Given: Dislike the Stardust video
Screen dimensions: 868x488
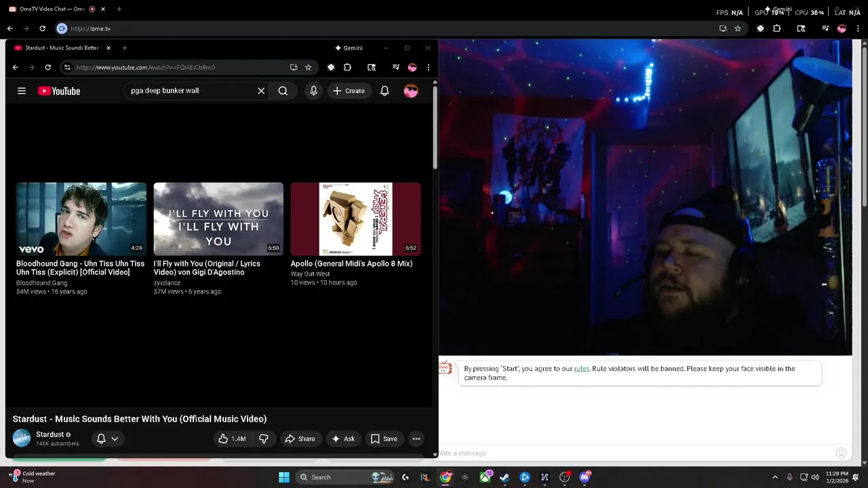Looking at the screenshot, I should [264, 439].
